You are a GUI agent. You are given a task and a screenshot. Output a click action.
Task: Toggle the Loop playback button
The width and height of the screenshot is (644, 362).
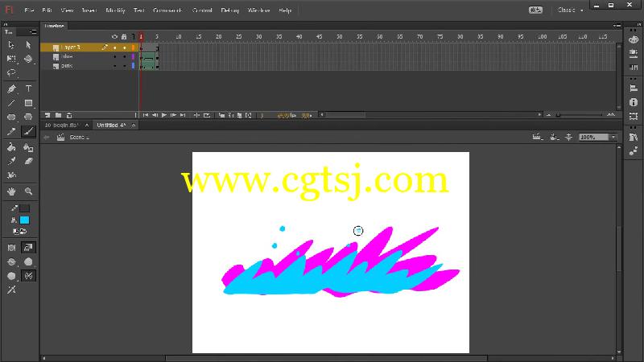[207, 115]
